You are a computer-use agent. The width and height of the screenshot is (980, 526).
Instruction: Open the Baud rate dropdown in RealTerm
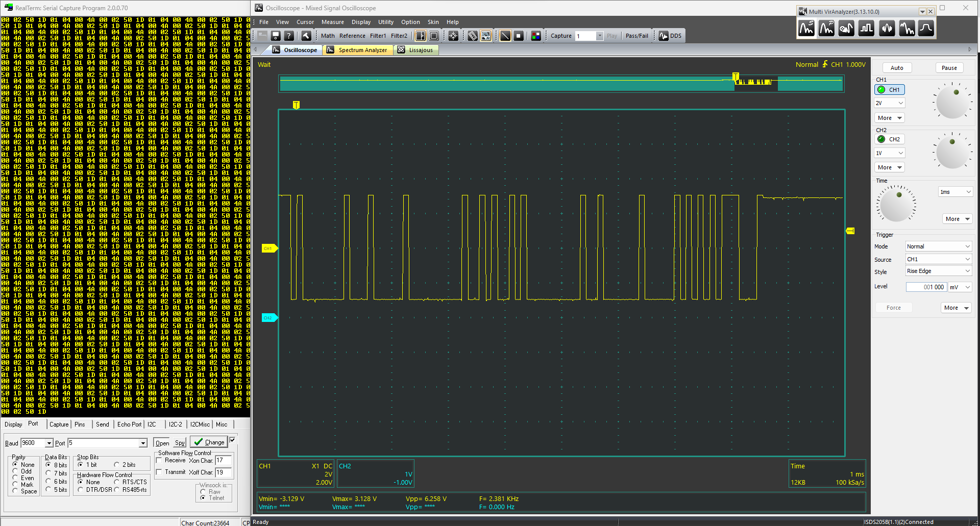49,443
